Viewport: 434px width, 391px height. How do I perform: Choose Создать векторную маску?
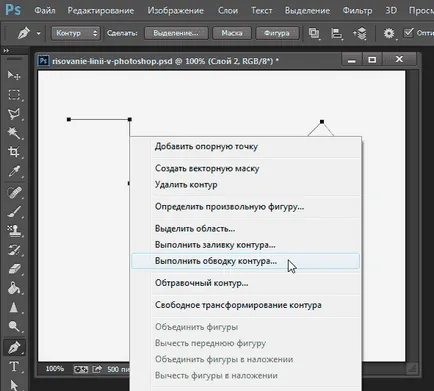click(245, 168)
